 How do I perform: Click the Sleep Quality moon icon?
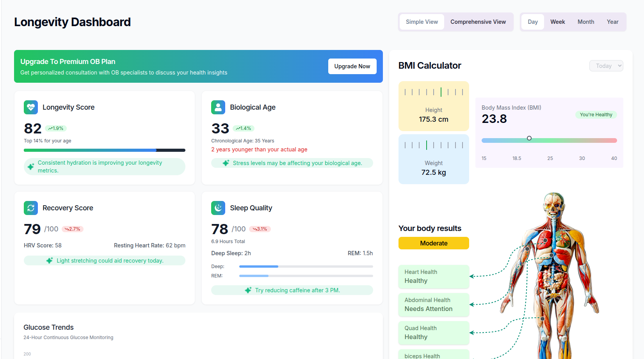click(218, 208)
